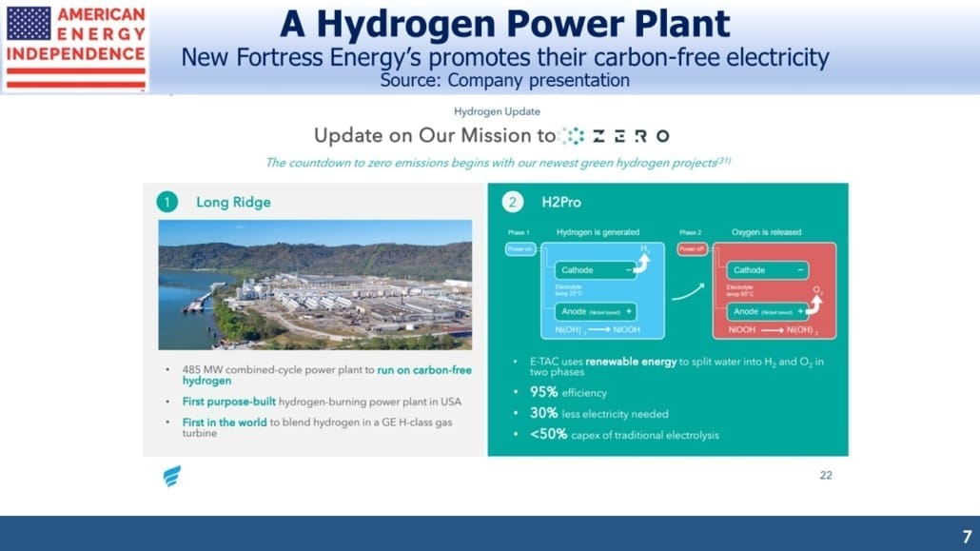
Task: Click the italic countdown to zero emissions tagline
Action: [x=499, y=163]
